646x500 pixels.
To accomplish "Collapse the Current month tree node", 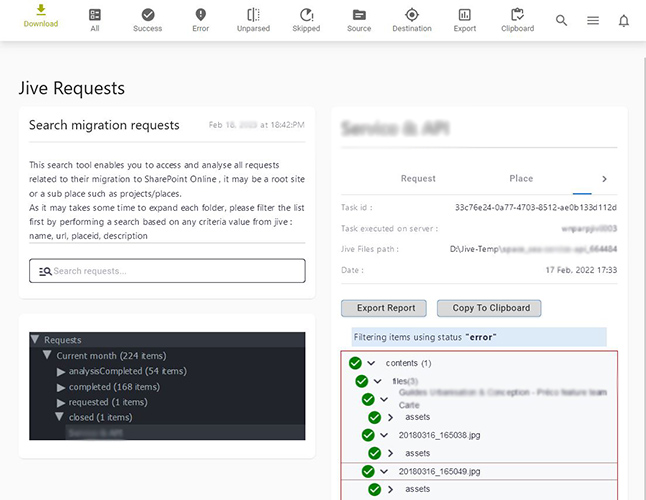I will pyautogui.click(x=47, y=356).
